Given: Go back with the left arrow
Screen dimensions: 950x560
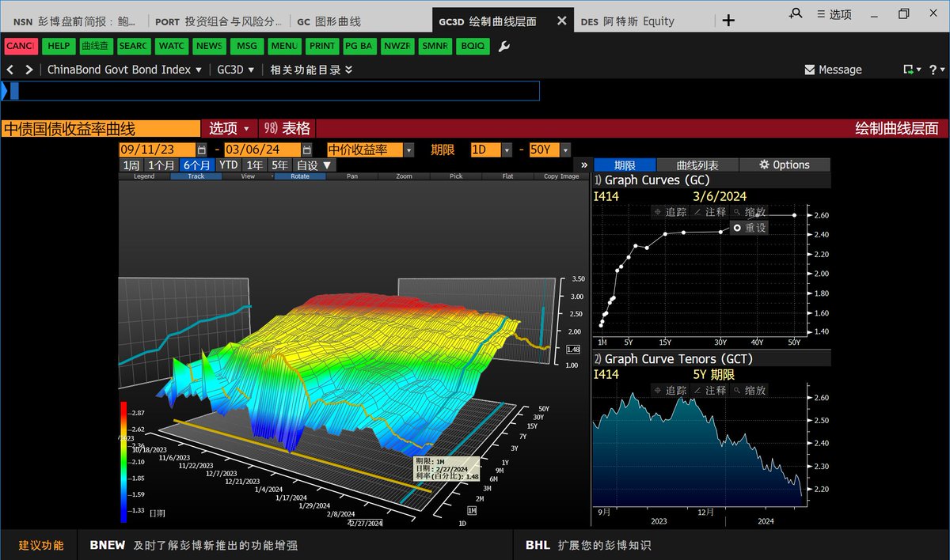Looking at the screenshot, I should (x=11, y=70).
